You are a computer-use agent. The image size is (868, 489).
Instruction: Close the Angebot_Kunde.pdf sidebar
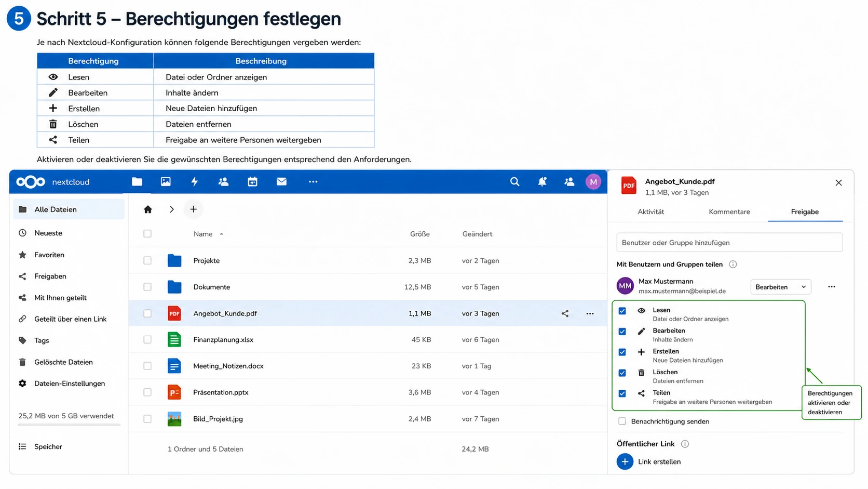click(838, 182)
